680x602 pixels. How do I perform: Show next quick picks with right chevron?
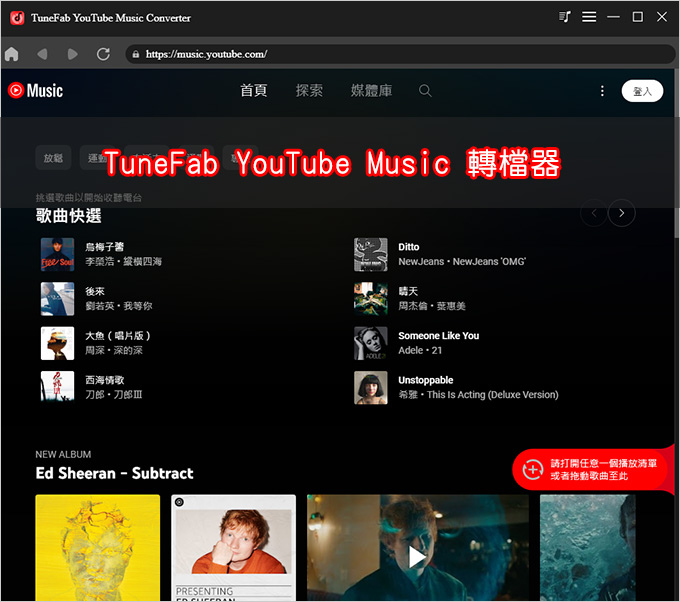coord(621,213)
